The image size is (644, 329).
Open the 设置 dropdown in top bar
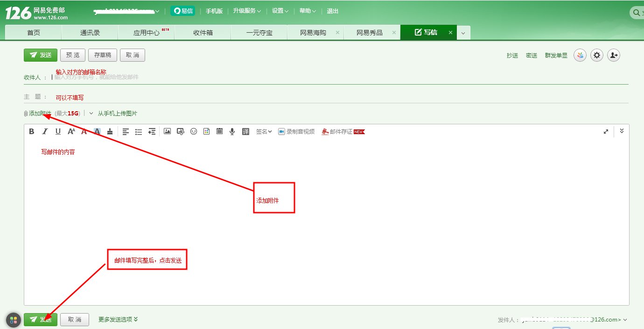279,11
